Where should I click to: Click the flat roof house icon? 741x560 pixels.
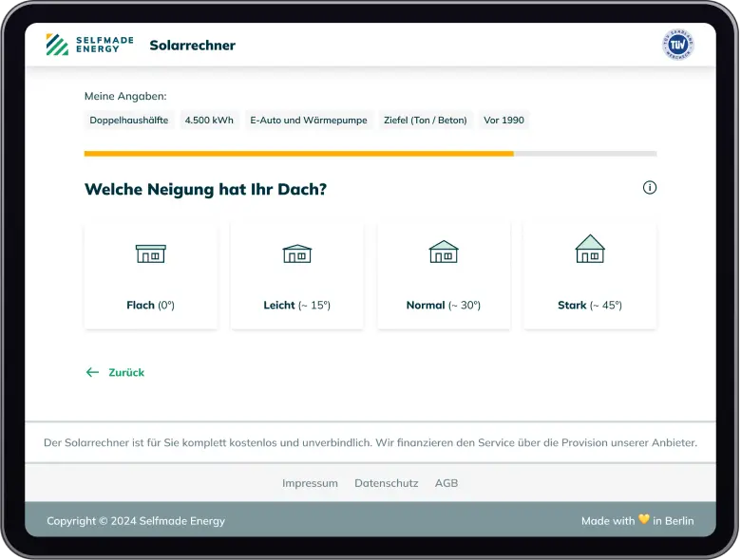click(150, 253)
